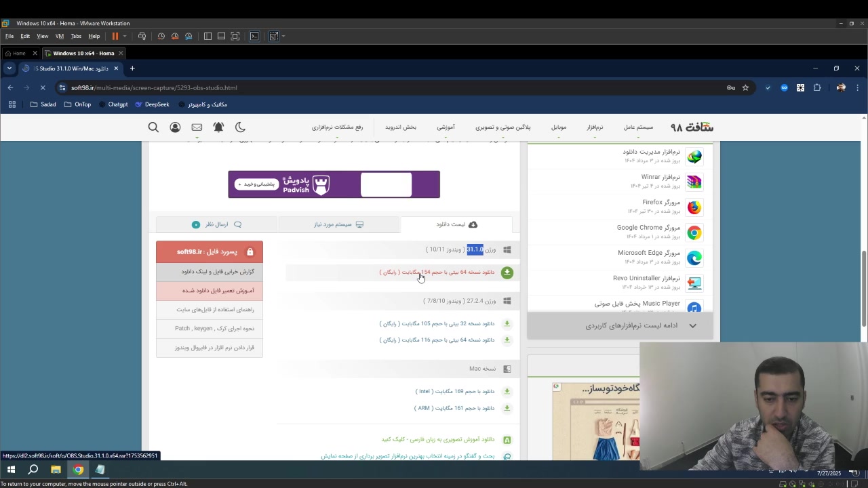Open the Chrome tab search dropdown
868x488 pixels.
[x=9, y=68]
